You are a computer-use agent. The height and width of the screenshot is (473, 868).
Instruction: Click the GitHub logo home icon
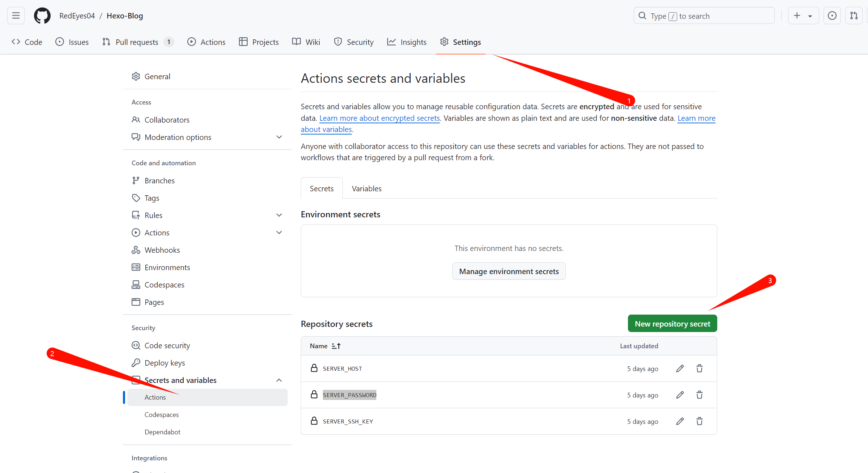(x=42, y=16)
